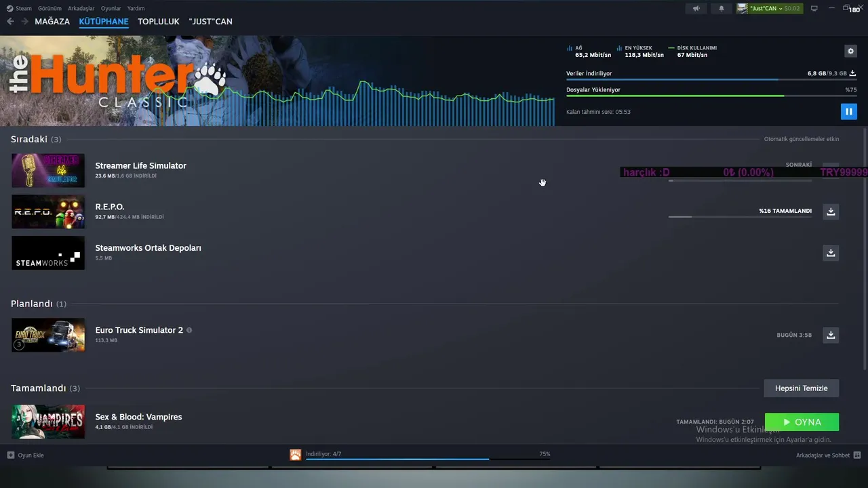Click the EN YÜKSEK peak speed stat
Image resolution: width=868 pixels, height=488 pixels.
(x=640, y=52)
